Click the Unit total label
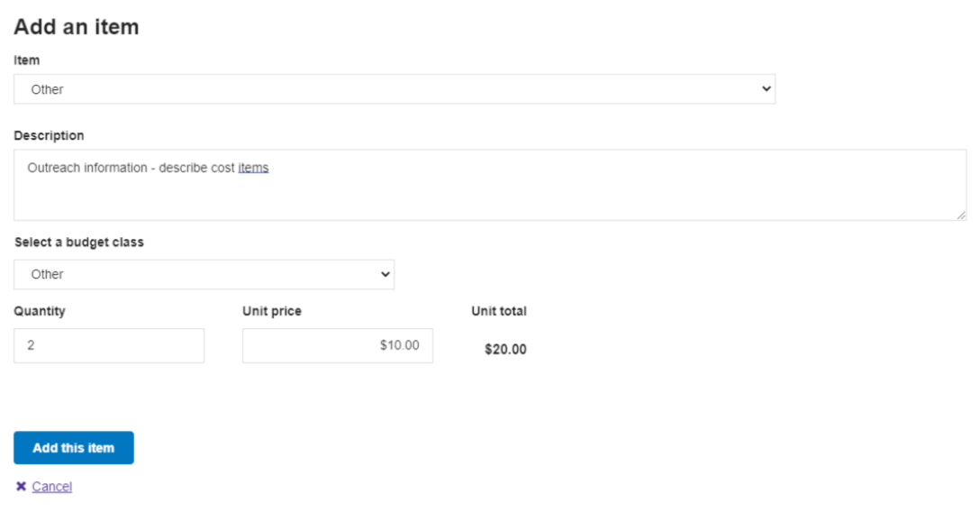Viewport: 980px width, 512px height. tap(499, 311)
